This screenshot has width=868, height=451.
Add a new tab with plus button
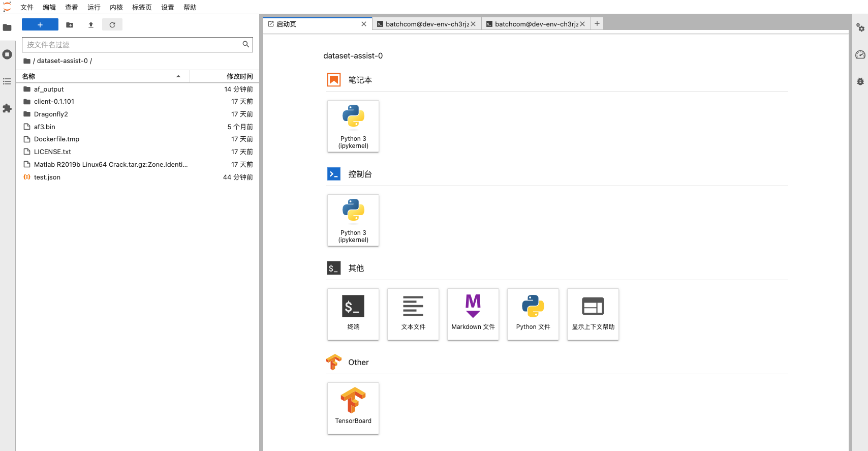(597, 23)
